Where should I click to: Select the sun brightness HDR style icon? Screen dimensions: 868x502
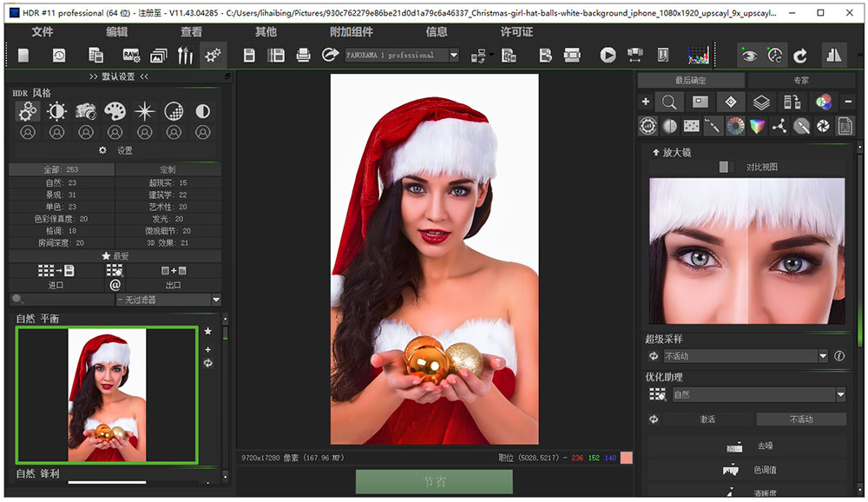[56, 111]
